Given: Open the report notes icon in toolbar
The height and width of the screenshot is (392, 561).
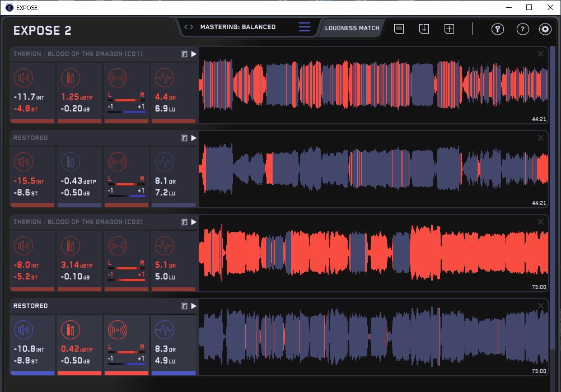Looking at the screenshot, I should [x=399, y=29].
